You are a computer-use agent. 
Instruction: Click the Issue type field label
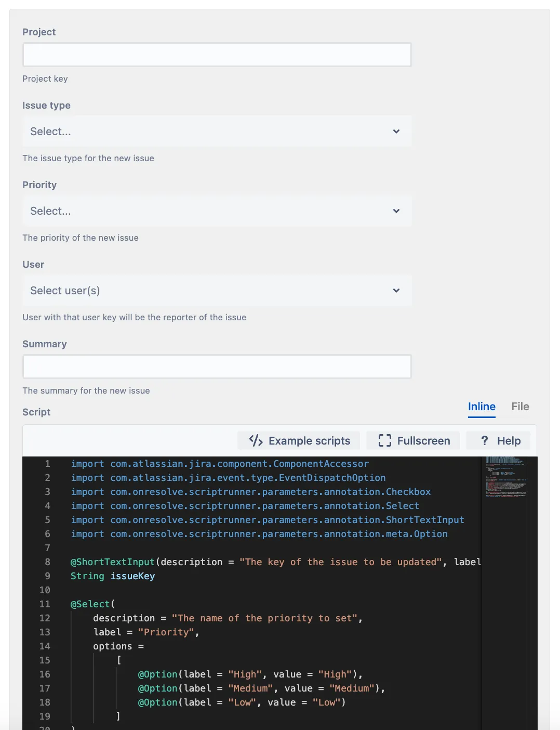tap(46, 106)
